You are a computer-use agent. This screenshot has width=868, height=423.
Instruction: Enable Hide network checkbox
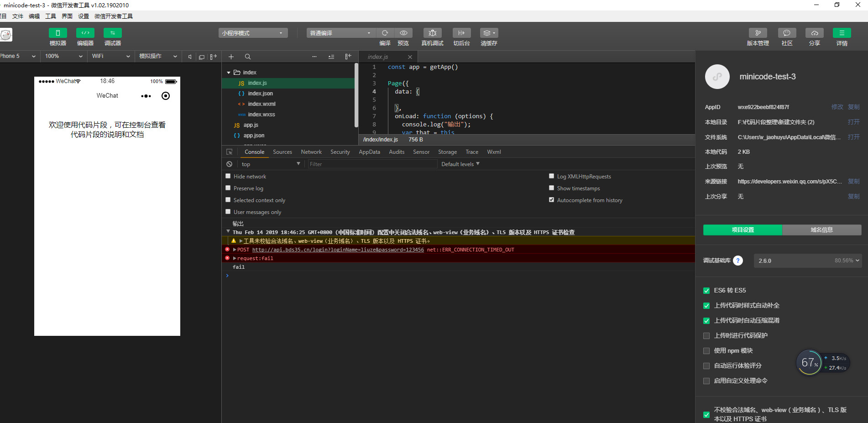(x=228, y=176)
